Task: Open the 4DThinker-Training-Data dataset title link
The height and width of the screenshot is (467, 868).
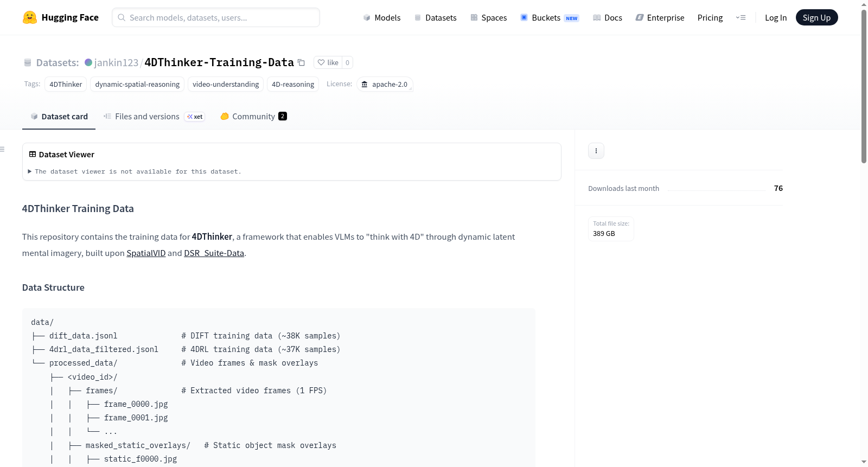Action: 219,62
